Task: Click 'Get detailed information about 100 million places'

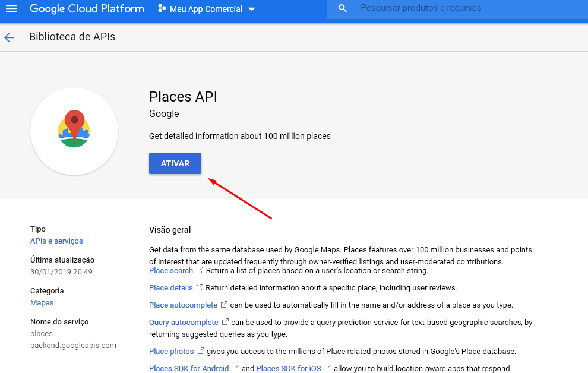Action: (x=239, y=136)
